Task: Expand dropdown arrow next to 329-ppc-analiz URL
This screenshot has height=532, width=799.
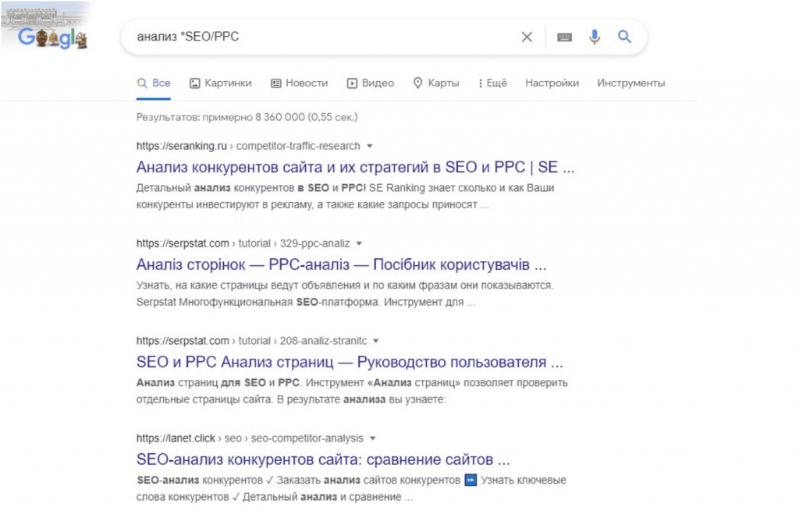Action: 359,243
